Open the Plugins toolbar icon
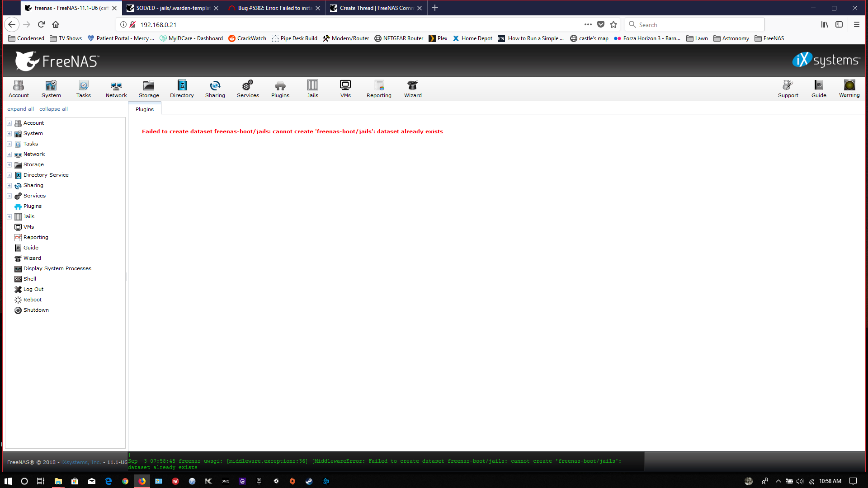Screen dimensions: 868x488 pos(280,89)
